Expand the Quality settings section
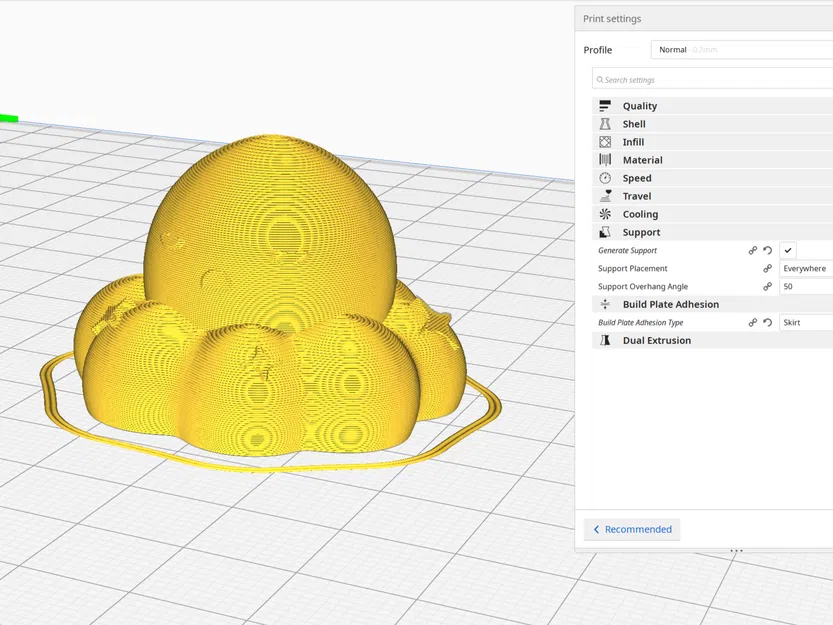 click(x=712, y=106)
